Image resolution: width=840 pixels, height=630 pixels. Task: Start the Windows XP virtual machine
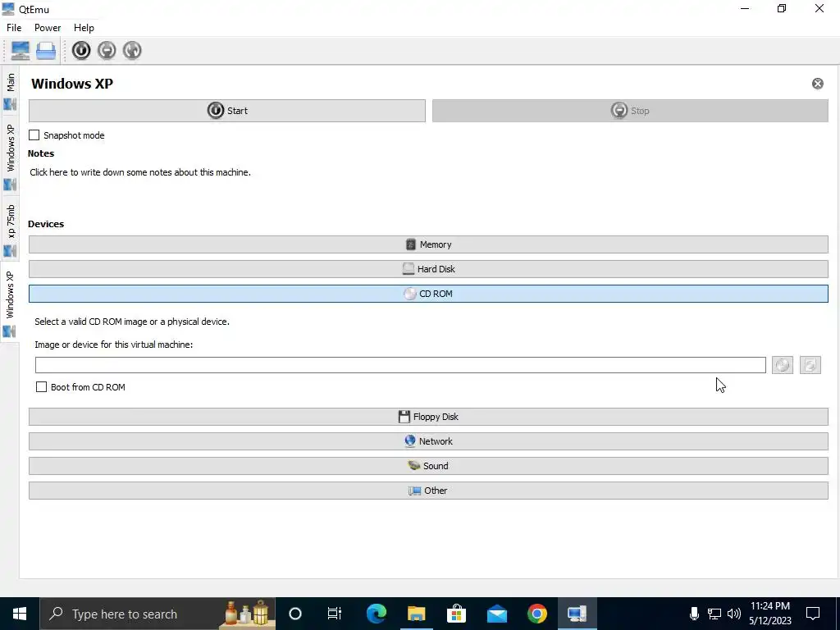[x=227, y=111]
